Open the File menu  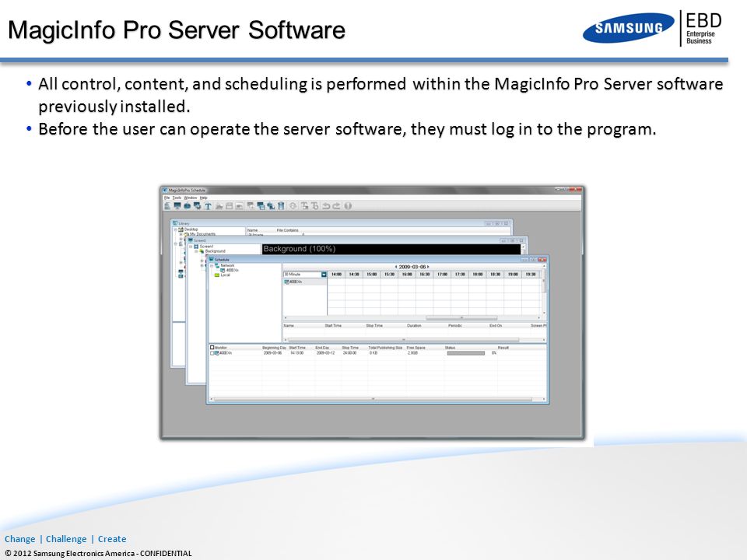(167, 198)
